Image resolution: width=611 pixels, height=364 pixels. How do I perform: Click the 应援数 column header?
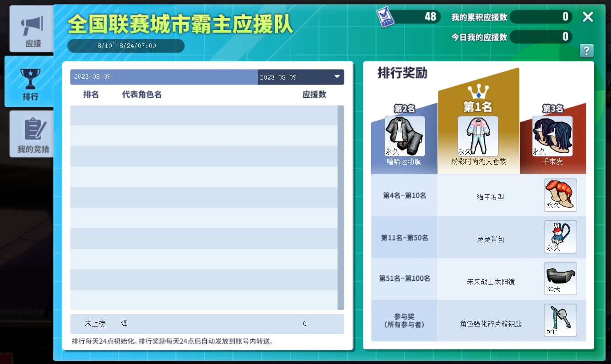314,95
